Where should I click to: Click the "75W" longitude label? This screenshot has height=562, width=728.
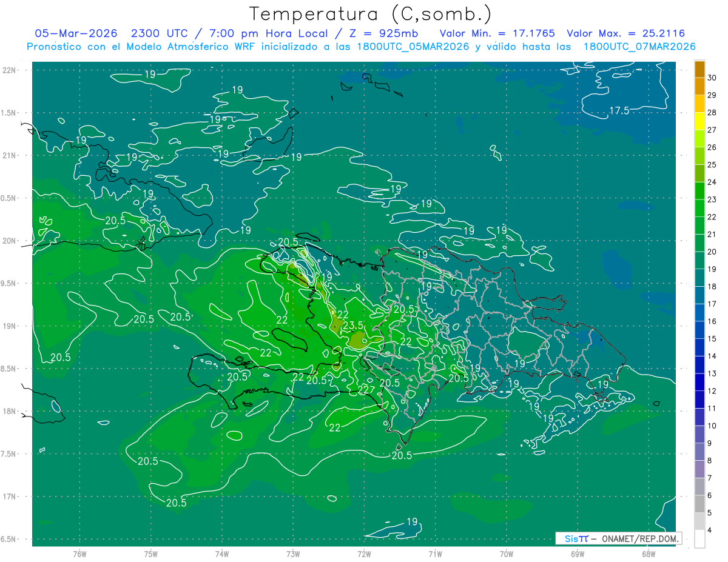tap(150, 554)
